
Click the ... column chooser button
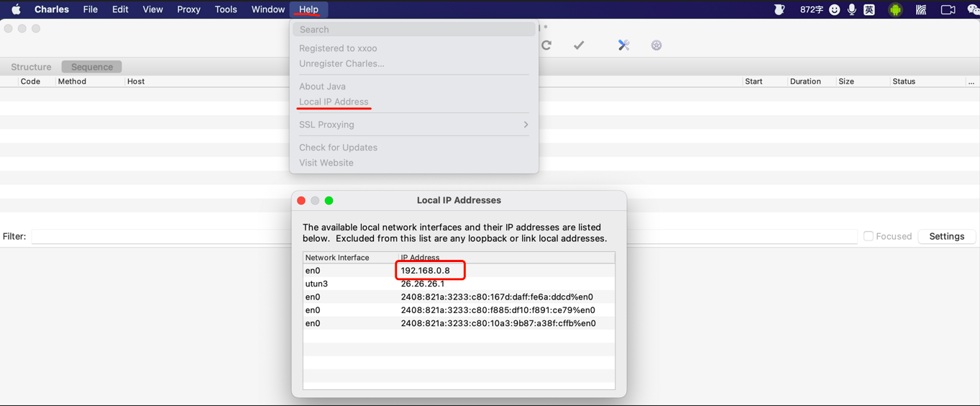(x=971, y=81)
